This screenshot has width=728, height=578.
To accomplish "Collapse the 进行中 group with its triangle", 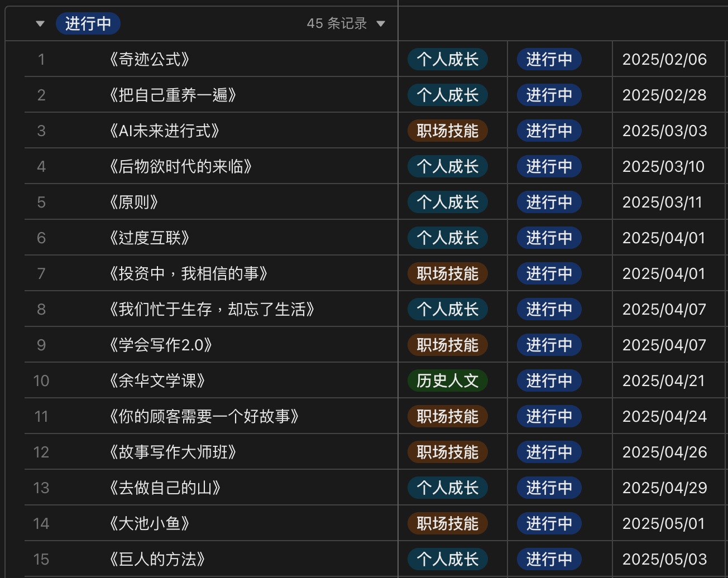I will [x=40, y=23].
